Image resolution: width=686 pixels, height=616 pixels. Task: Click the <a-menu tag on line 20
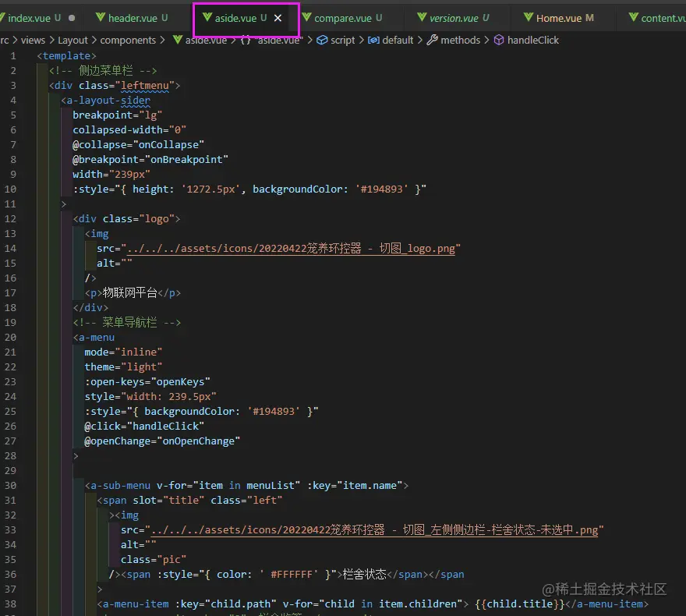coord(94,338)
